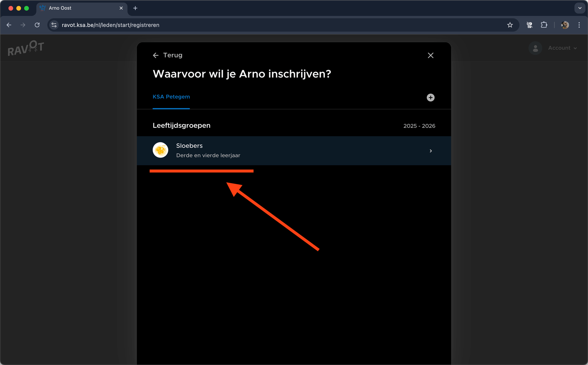Open the Account dropdown menu
The image size is (588, 365).
pyautogui.click(x=562, y=48)
